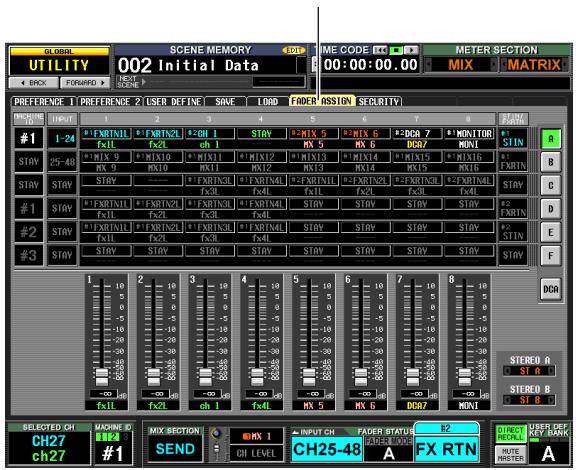Open the LOAD tab
The image size is (576, 470).
[x=267, y=102]
